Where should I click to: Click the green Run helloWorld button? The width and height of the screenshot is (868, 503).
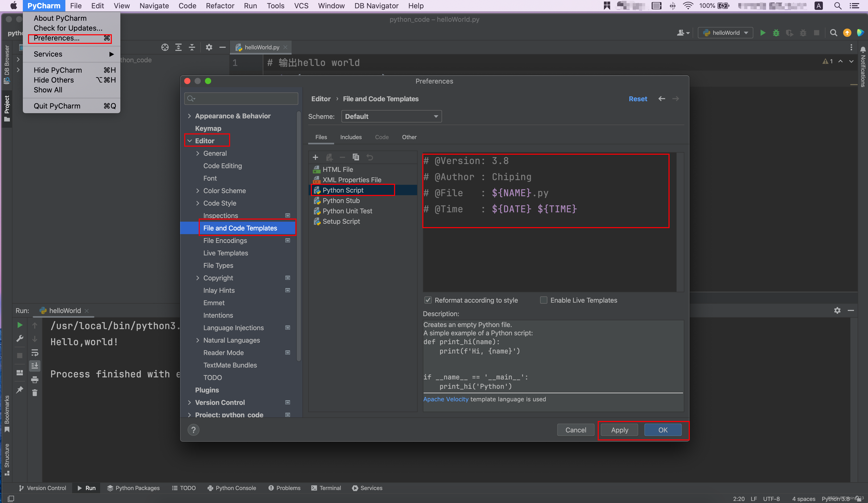pyautogui.click(x=763, y=33)
